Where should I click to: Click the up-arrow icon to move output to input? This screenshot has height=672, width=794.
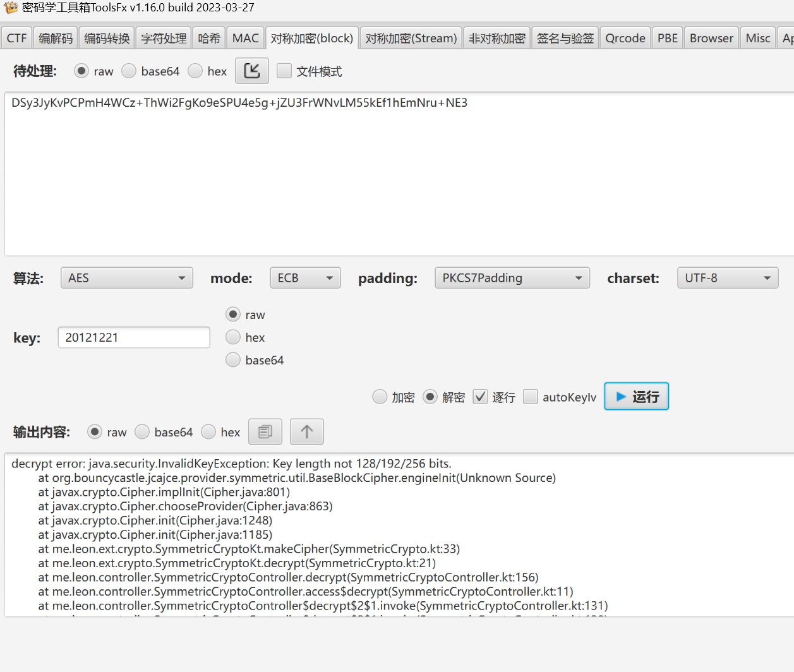click(x=306, y=431)
